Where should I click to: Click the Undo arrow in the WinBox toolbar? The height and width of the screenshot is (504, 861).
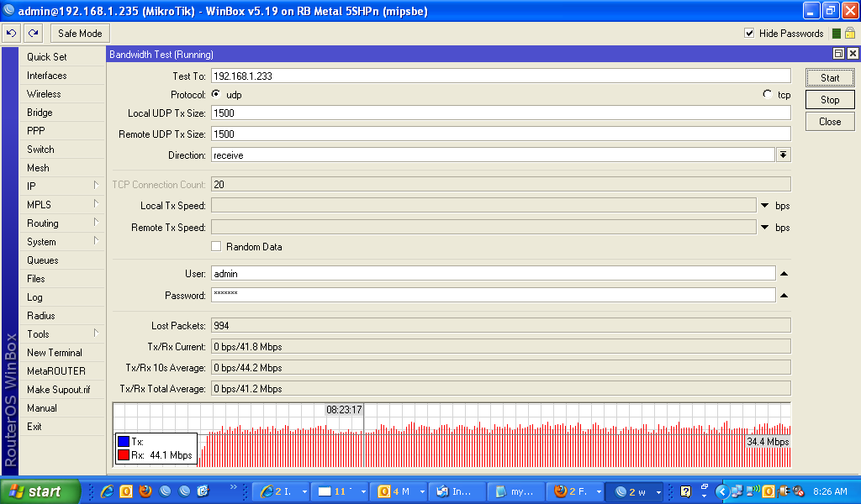tap(11, 34)
